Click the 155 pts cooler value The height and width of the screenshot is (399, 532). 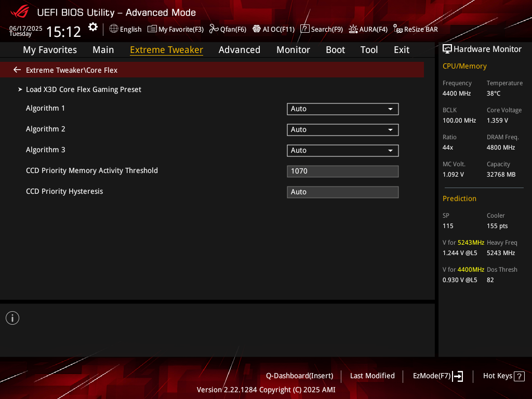[497, 226]
